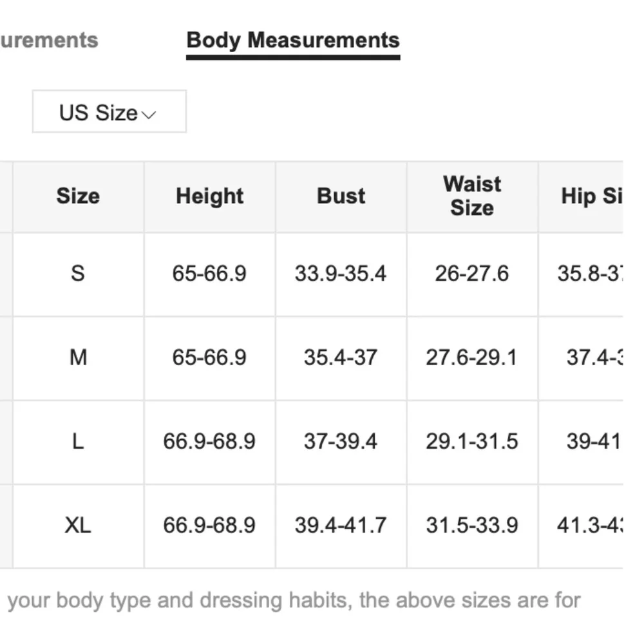Click the Waist Size column header
This screenshot has width=644, height=644.
click(472, 196)
